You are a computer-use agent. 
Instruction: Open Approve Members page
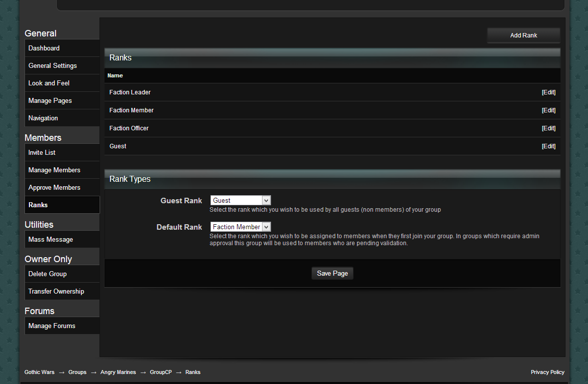point(62,187)
